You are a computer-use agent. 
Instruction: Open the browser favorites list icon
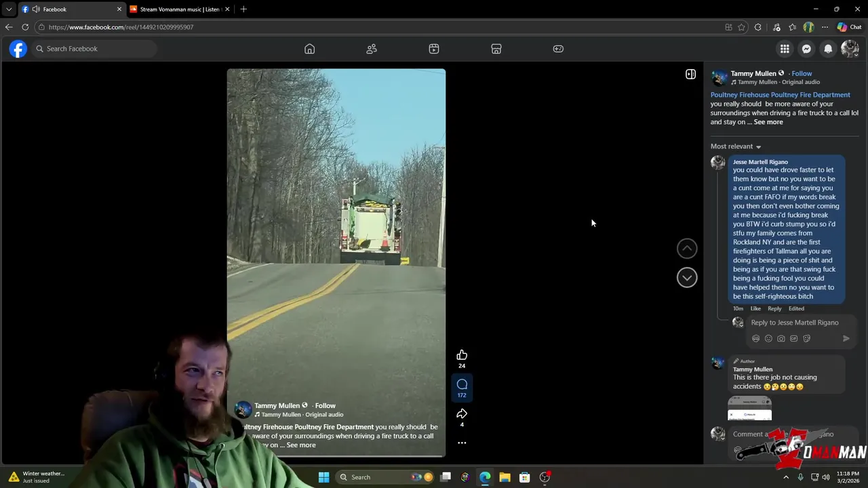(792, 27)
